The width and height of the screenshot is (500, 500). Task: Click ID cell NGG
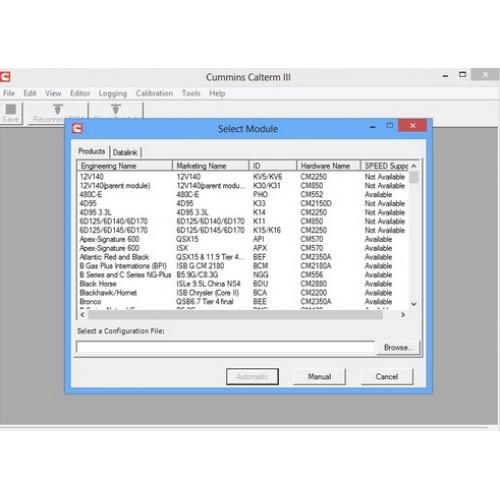261,275
